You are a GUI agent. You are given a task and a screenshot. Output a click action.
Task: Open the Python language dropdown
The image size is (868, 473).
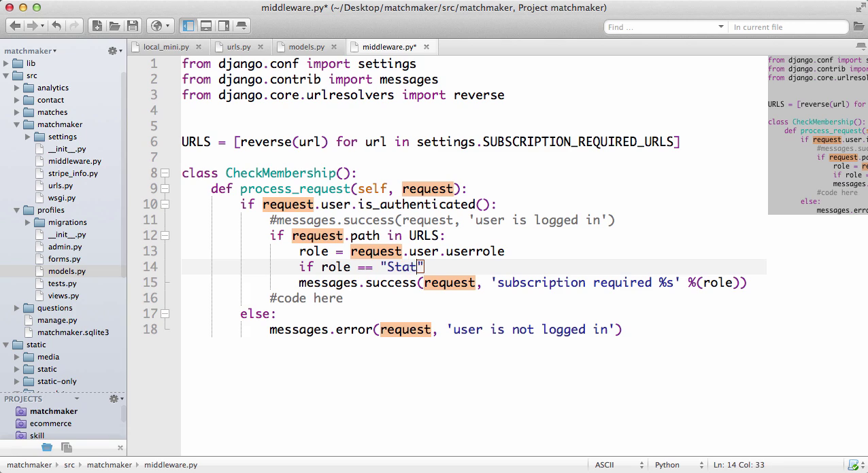tap(678, 465)
